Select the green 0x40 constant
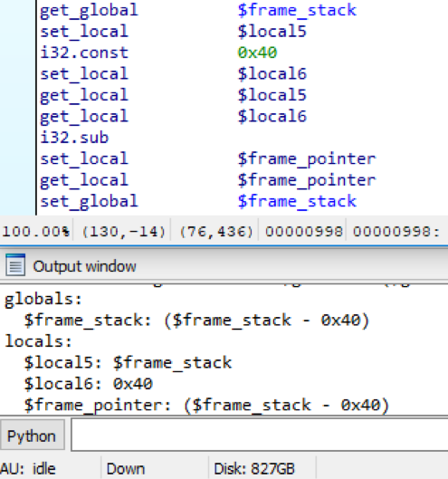 pyautogui.click(x=257, y=53)
